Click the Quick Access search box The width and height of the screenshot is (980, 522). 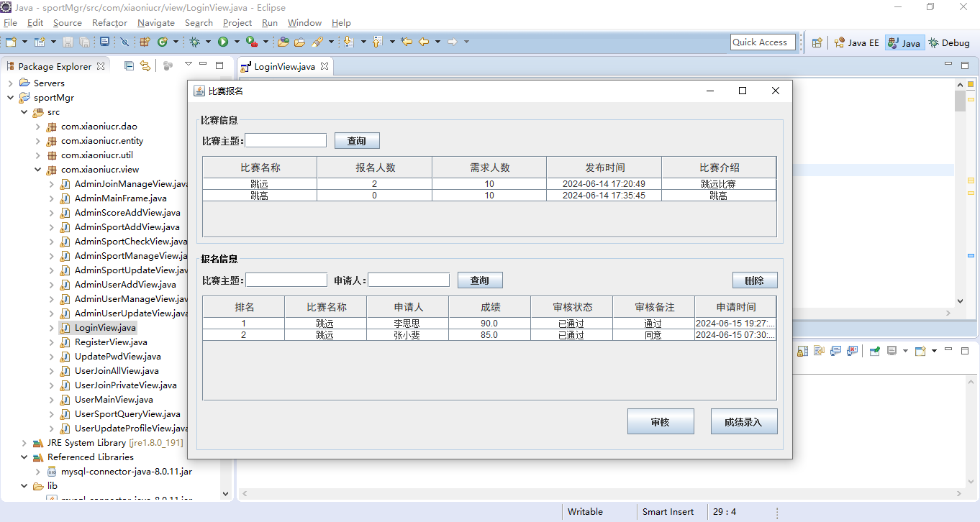click(x=763, y=42)
